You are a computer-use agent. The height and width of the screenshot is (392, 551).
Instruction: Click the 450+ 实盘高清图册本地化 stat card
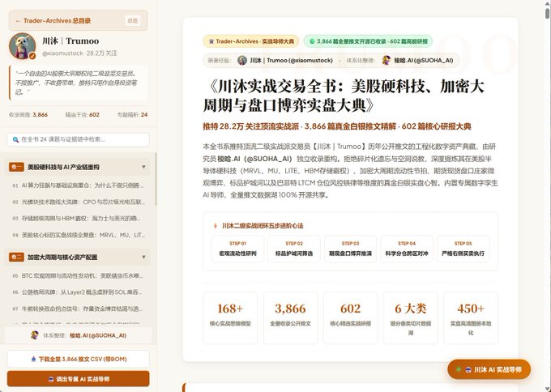(x=471, y=317)
